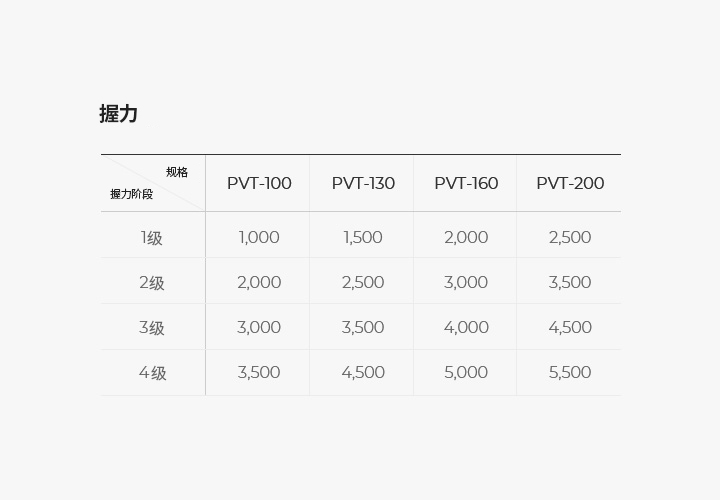Image resolution: width=720 pixels, height=500 pixels.
Task: Click the 3级 row label
Action: click(x=152, y=328)
